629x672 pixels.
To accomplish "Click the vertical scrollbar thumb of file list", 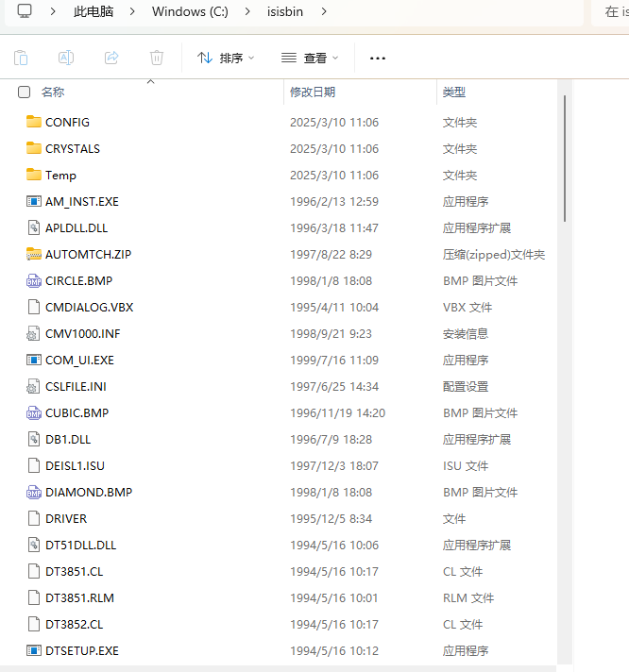I will [565, 159].
